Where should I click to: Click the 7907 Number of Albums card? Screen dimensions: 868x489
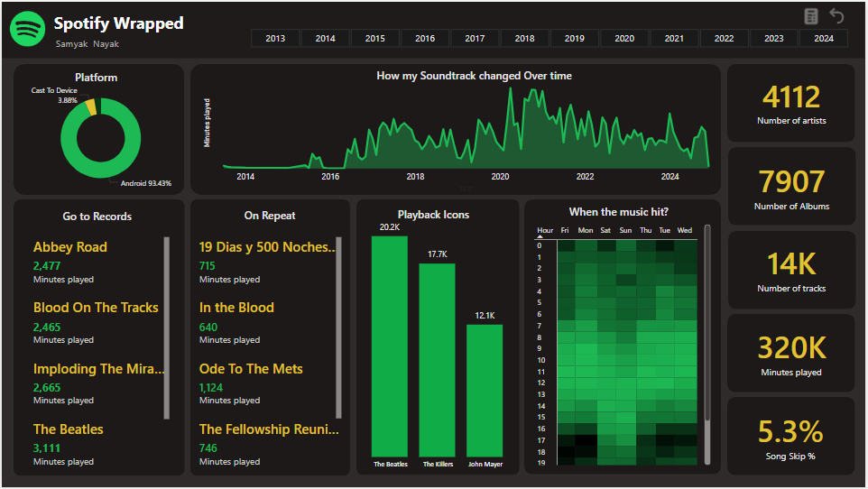pyautogui.click(x=791, y=187)
